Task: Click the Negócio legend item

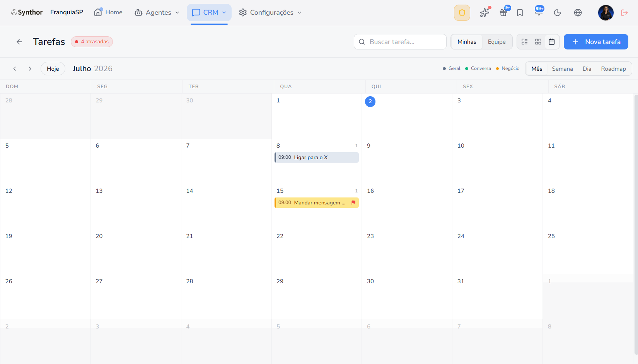Action: [x=508, y=68]
